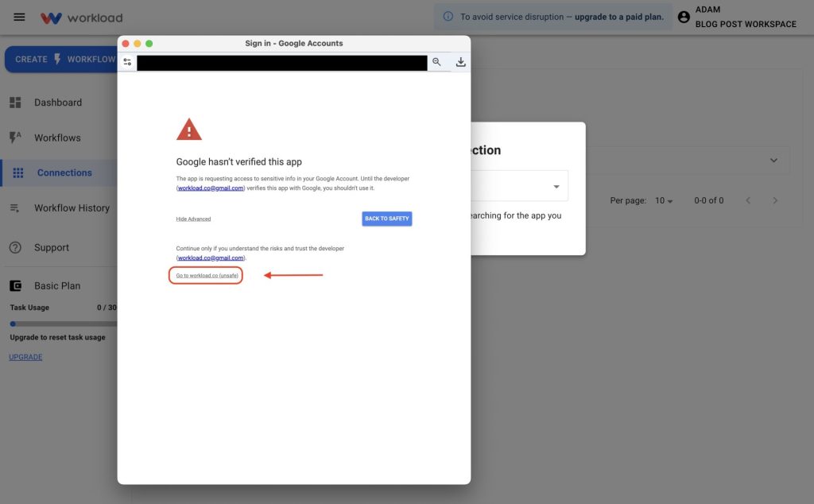814x504 pixels.
Task: Select Connections in the sidebar
Action: [60, 173]
